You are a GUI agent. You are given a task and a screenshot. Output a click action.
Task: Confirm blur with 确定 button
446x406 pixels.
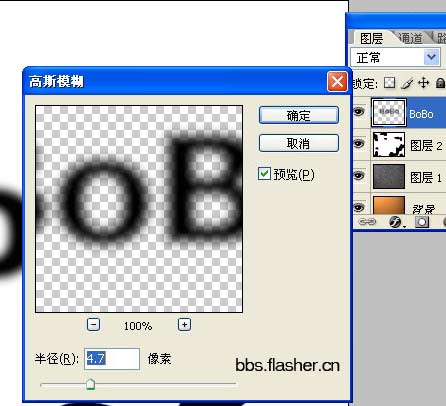tap(299, 115)
